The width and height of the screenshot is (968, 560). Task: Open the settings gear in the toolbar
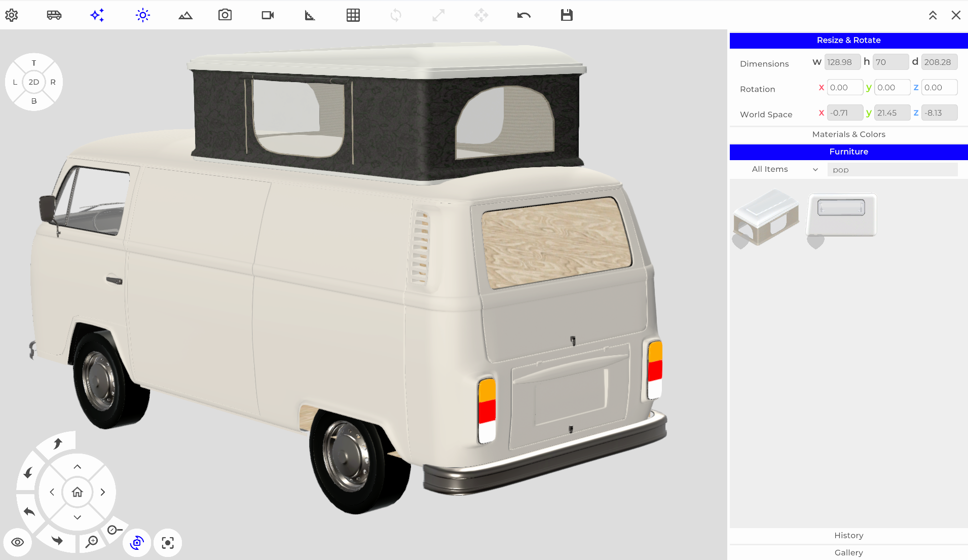pos(12,15)
